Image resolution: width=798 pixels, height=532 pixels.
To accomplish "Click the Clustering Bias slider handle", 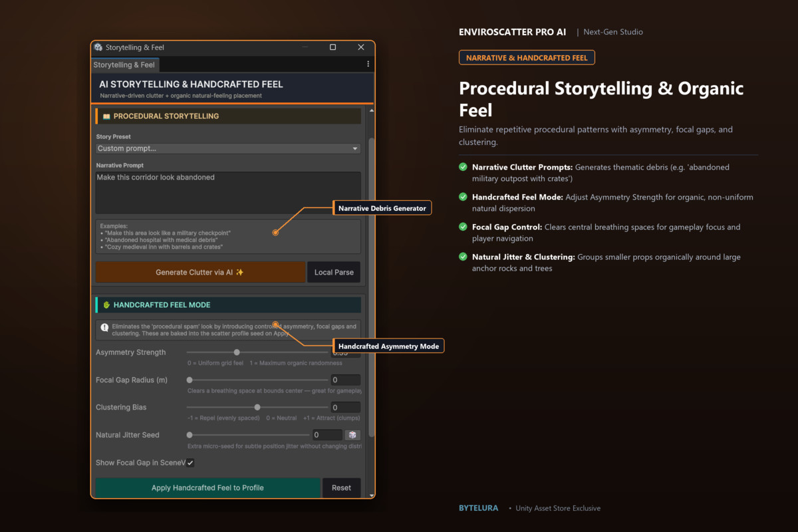I will coord(257,407).
